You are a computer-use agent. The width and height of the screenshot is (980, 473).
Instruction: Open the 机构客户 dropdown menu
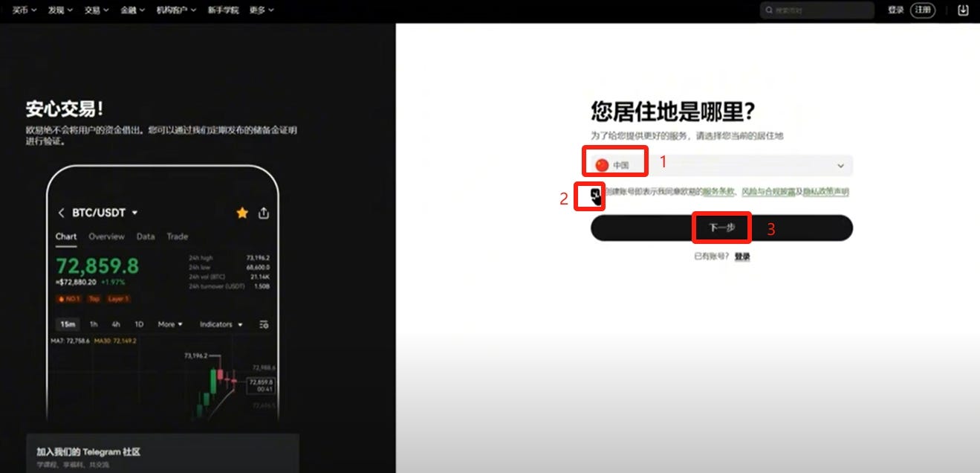(x=176, y=10)
